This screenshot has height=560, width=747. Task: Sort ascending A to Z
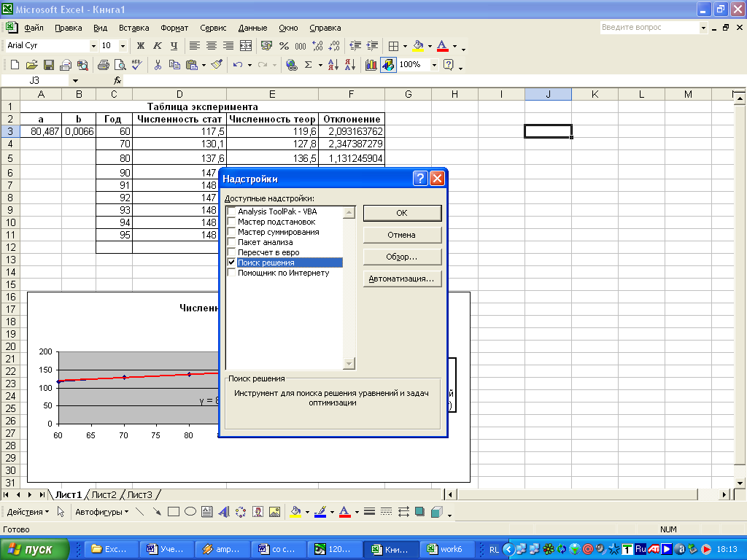pos(333,65)
